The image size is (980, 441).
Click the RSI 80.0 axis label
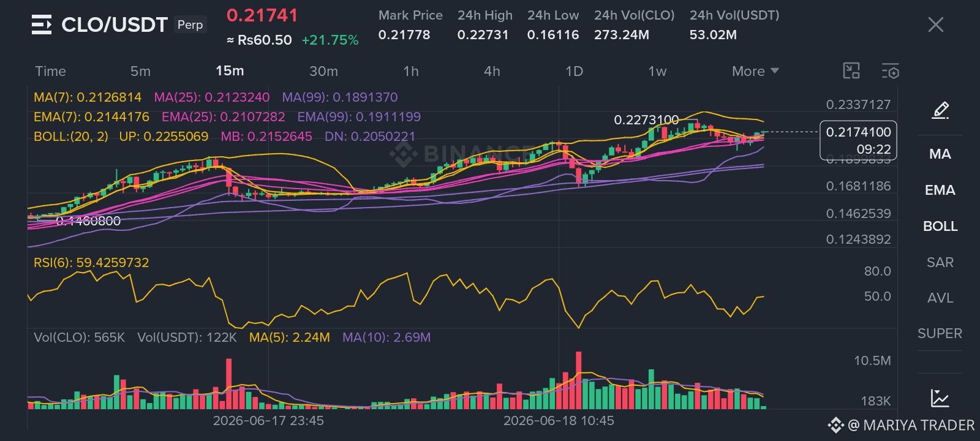pos(877,271)
